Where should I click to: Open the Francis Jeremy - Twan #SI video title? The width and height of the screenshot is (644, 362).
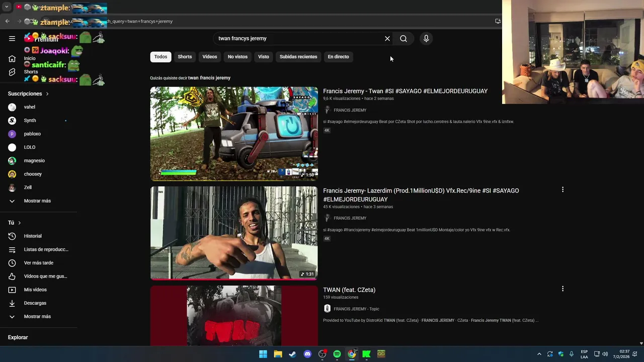coord(405,91)
